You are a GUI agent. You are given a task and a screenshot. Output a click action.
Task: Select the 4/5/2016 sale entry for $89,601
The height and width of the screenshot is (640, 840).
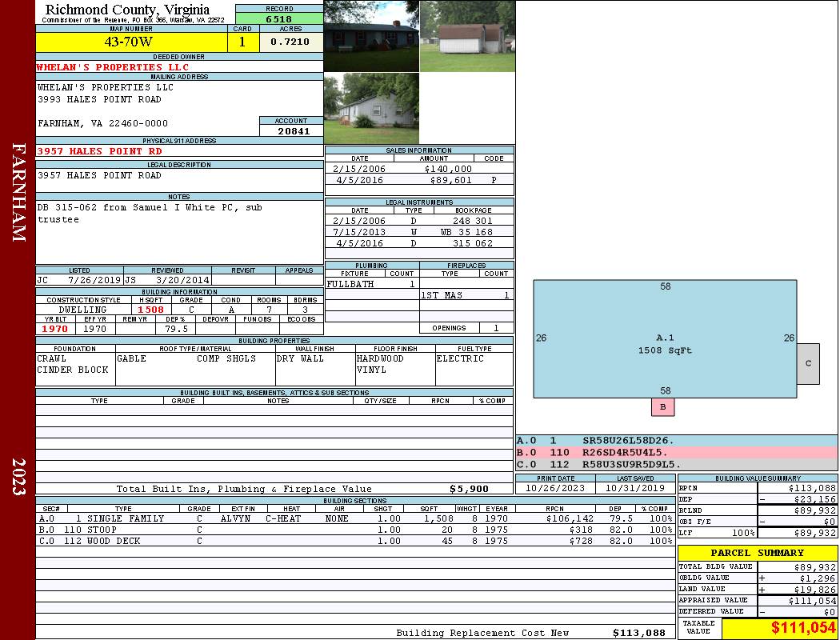(x=419, y=180)
